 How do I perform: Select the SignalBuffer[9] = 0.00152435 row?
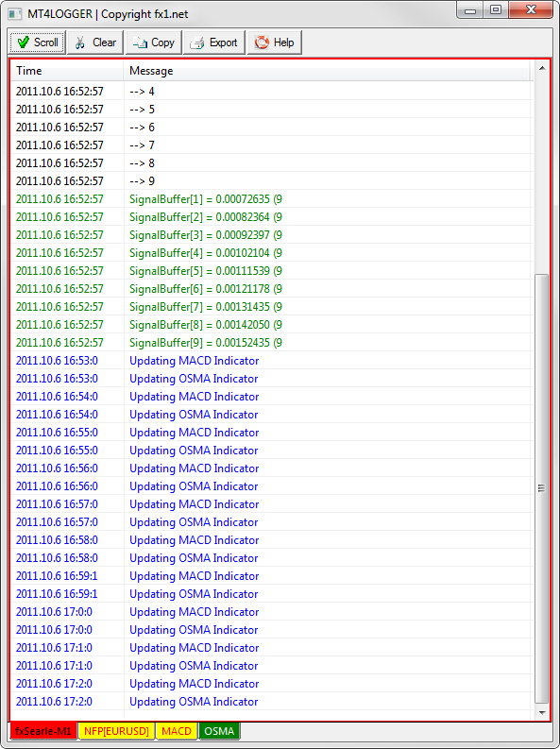(x=271, y=343)
